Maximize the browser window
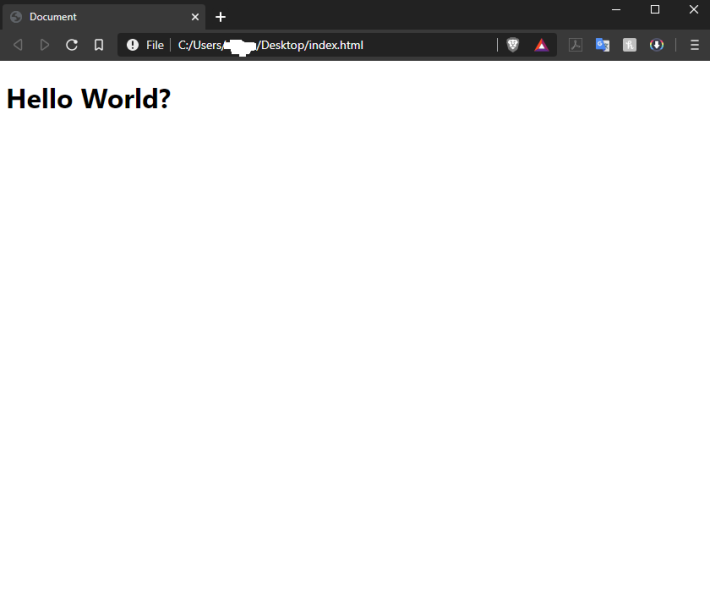Viewport: 710px width, 602px height. coord(655,10)
